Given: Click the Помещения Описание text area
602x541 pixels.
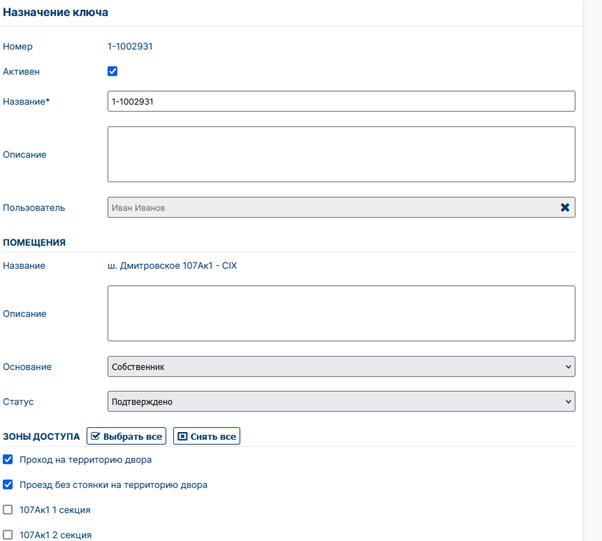Looking at the screenshot, I should tap(341, 313).
